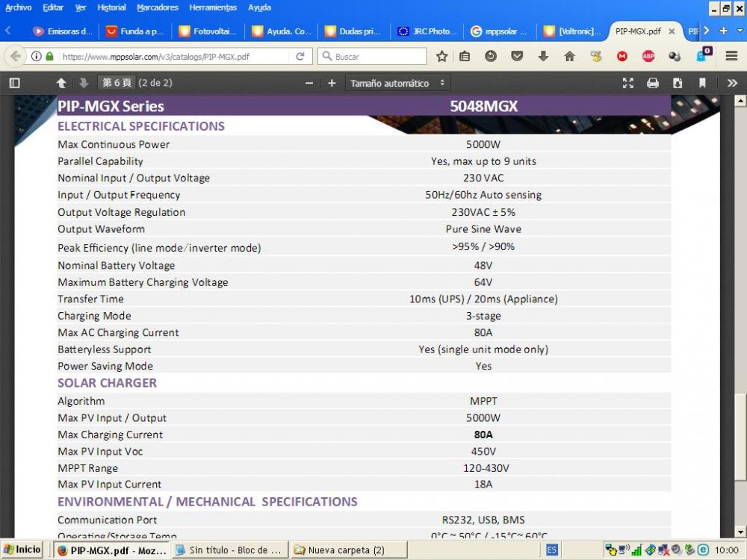
Task: Switch to the Fotovoltai... tab
Action: point(208,31)
